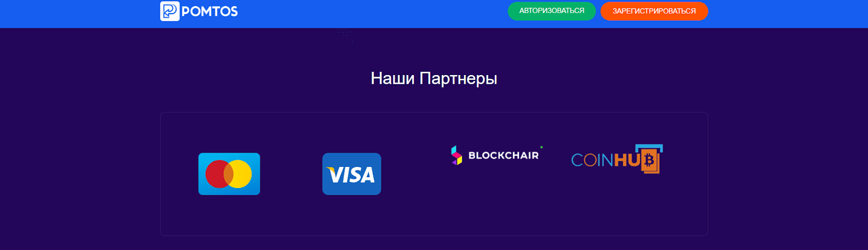868x250 pixels.
Task: Select the Visa partner card logo
Action: click(x=352, y=174)
